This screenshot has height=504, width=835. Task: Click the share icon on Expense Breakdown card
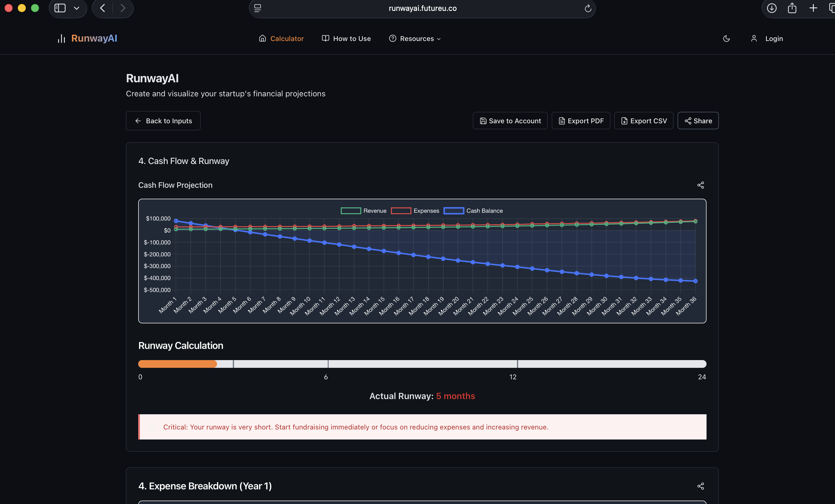tap(701, 486)
